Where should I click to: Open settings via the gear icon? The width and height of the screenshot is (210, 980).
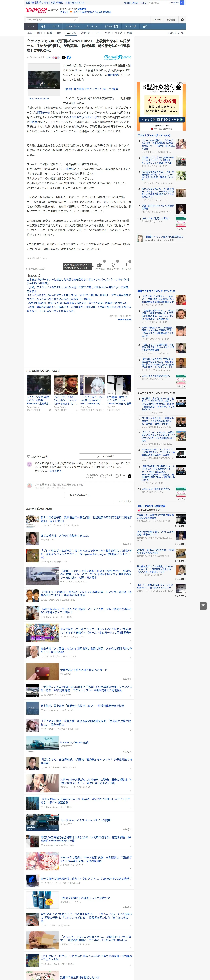point(182,19)
